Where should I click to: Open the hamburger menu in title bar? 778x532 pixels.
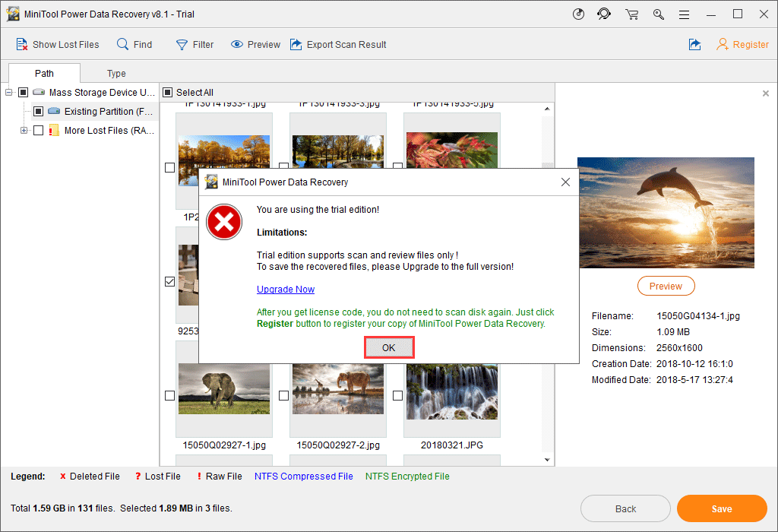point(685,15)
